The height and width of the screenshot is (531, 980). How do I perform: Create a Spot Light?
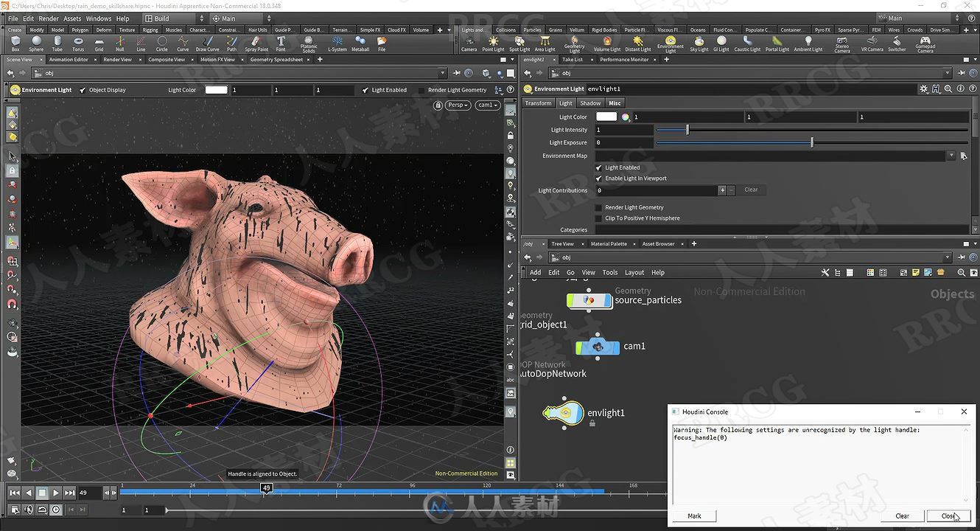tap(519, 44)
